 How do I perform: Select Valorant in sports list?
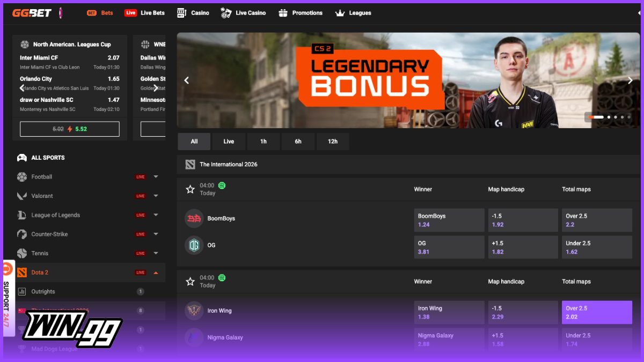coord(42,196)
